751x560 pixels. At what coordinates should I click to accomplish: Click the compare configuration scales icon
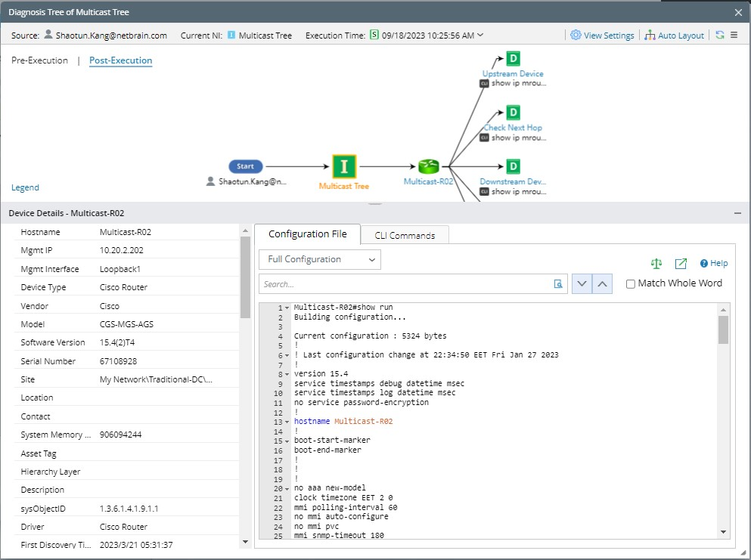[x=656, y=264]
